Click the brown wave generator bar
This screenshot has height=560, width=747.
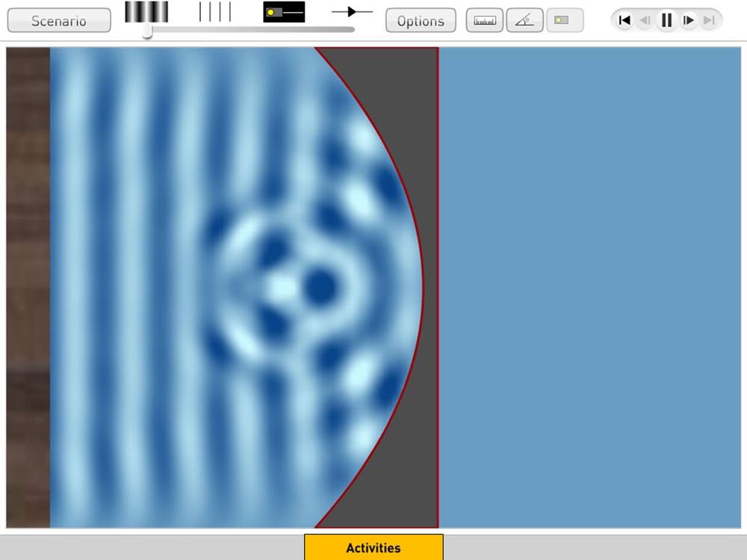[x=28, y=287]
